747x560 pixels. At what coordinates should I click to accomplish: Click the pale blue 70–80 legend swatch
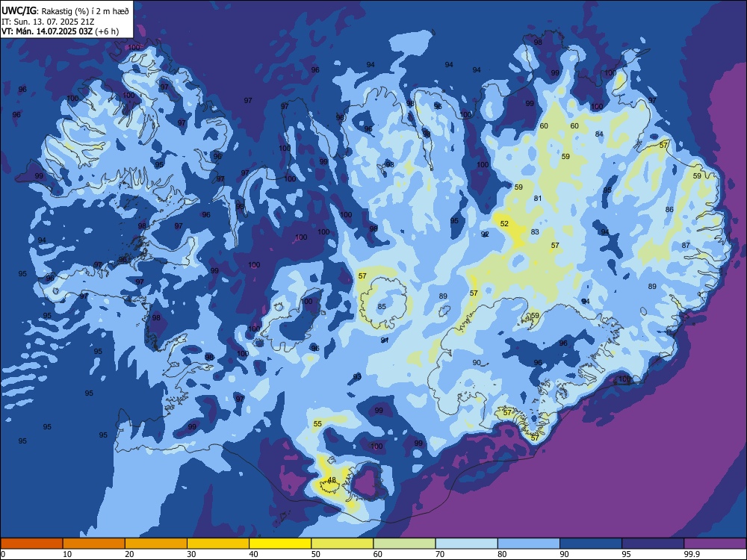(x=466, y=544)
